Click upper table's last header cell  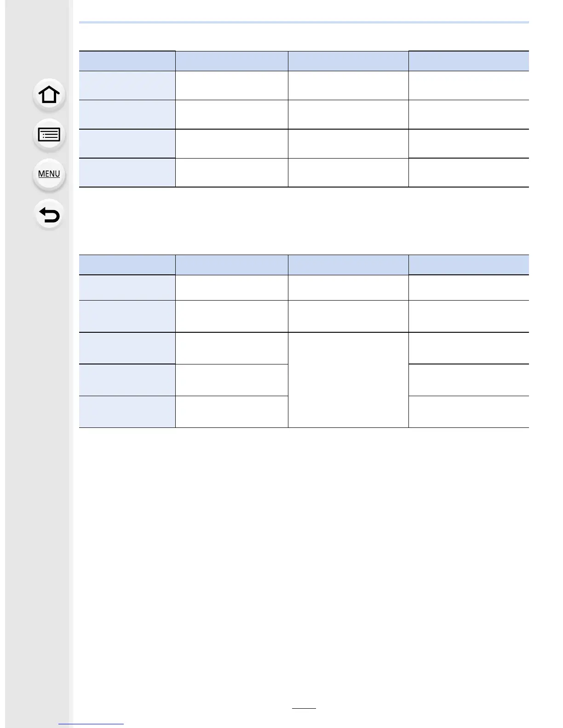click(x=468, y=61)
